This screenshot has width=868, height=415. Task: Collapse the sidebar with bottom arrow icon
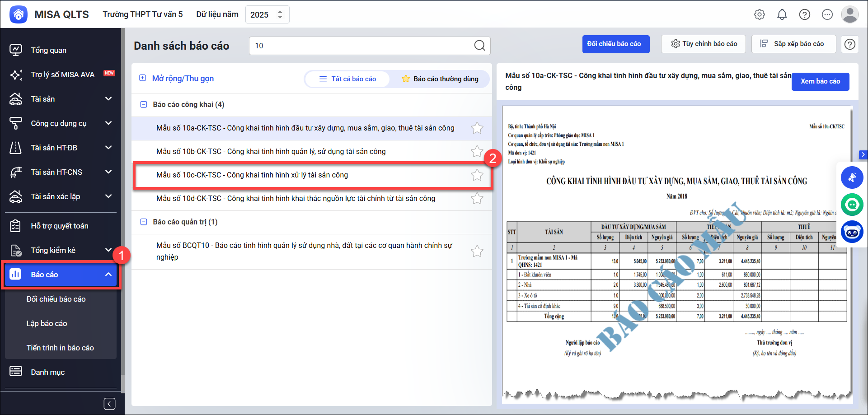pos(109,404)
